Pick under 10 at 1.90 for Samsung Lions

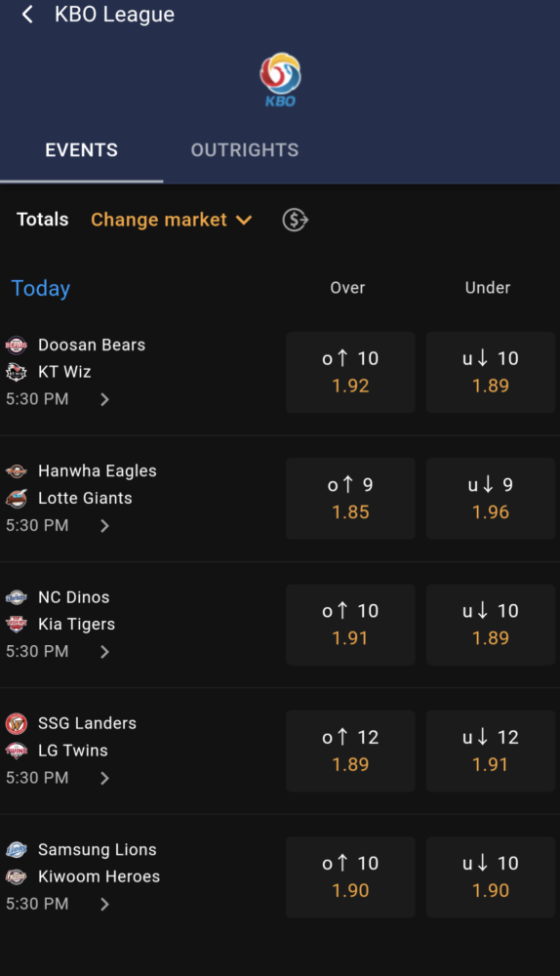tap(491, 877)
